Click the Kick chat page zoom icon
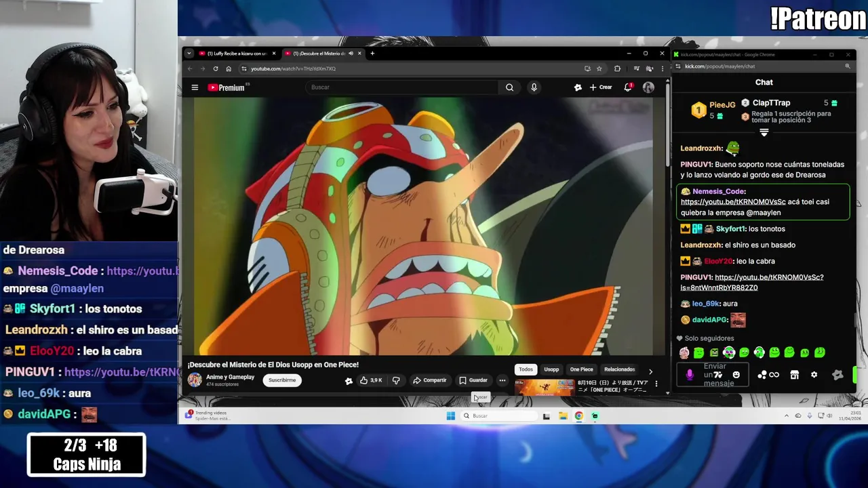The height and width of the screenshot is (488, 868). tap(848, 66)
